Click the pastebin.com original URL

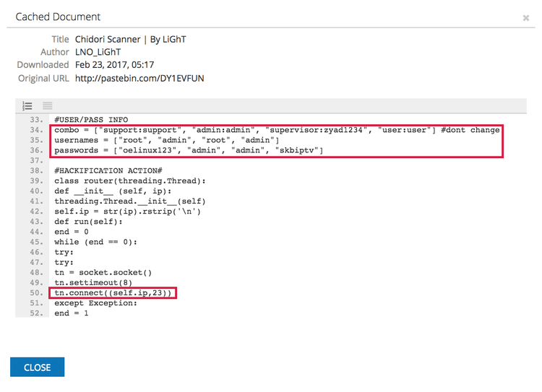139,78
